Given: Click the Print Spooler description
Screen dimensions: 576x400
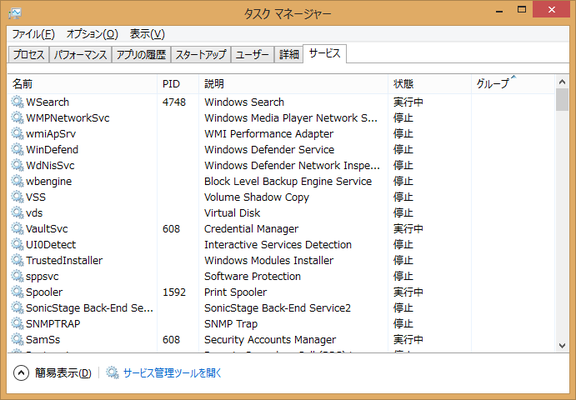Looking at the screenshot, I should click(x=235, y=292).
